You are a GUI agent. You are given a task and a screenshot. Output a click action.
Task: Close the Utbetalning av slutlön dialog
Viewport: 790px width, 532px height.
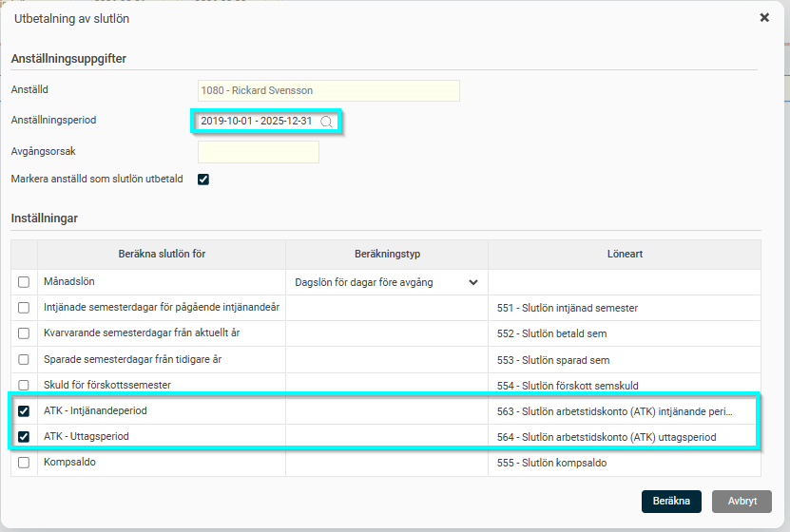click(x=764, y=18)
